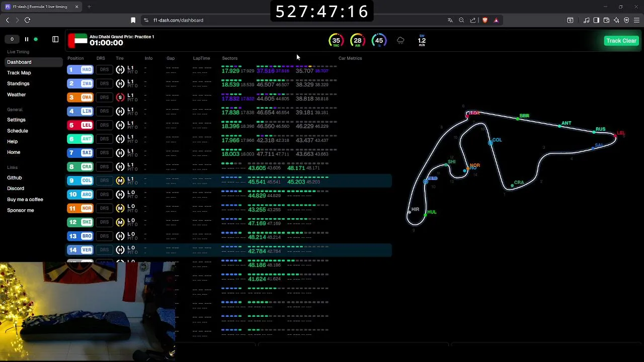
Task: Select driver VER position badge
Action: pyautogui.click(x=80, y=250)
